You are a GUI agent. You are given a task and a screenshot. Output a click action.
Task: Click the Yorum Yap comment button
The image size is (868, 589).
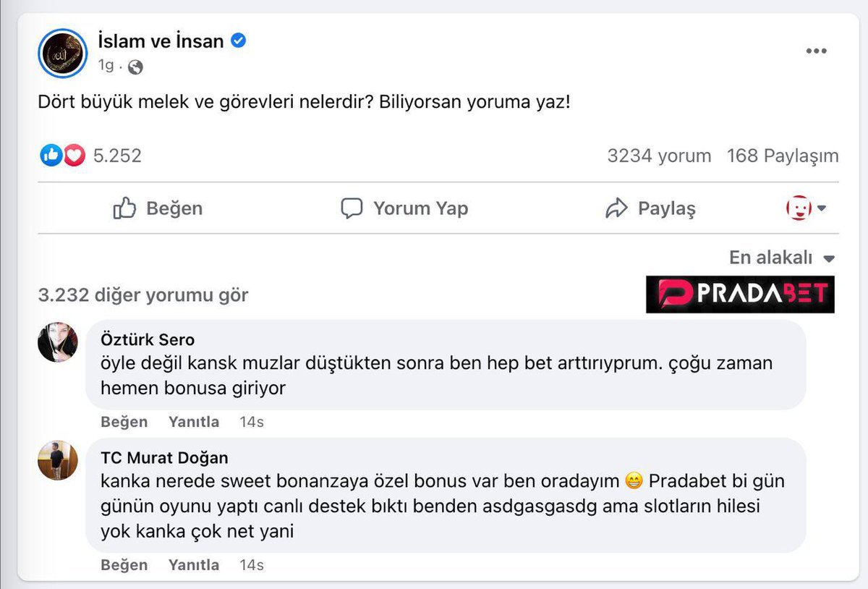(404, 208)
